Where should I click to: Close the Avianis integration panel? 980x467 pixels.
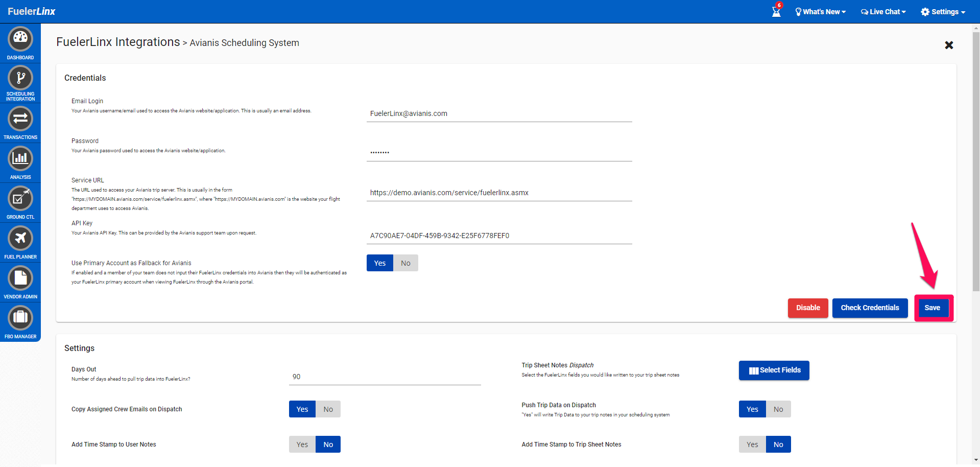coord(949,45)
